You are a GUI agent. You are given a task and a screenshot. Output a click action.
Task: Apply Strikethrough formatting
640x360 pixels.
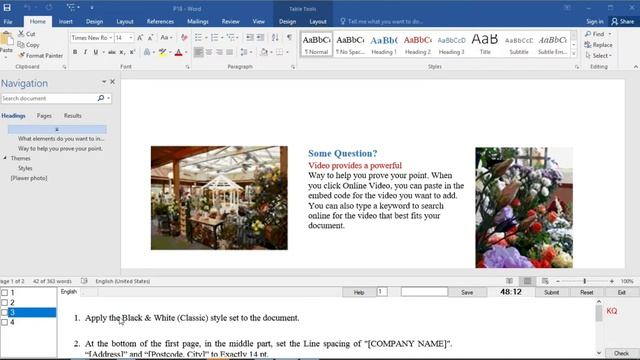(x=111, y=52)
